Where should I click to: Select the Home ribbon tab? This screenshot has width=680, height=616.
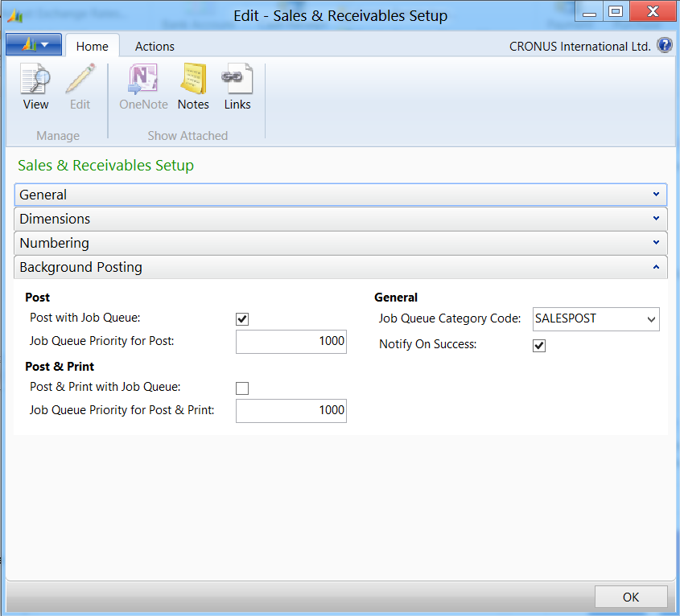point(92,47)
